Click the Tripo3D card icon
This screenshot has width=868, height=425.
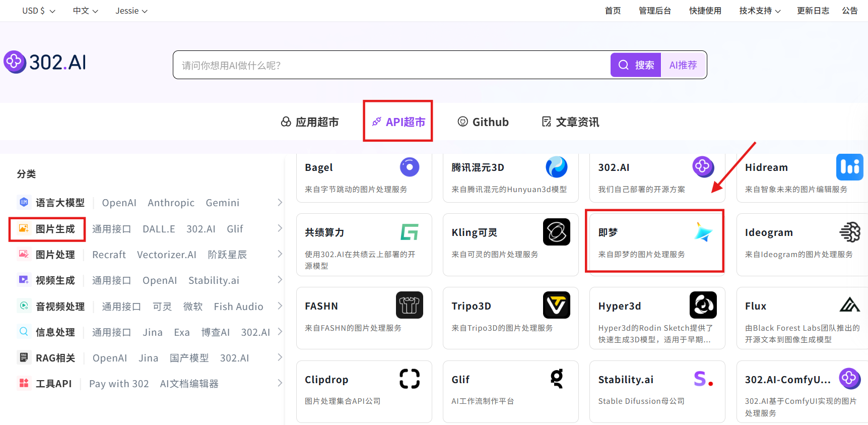(557, 305)
